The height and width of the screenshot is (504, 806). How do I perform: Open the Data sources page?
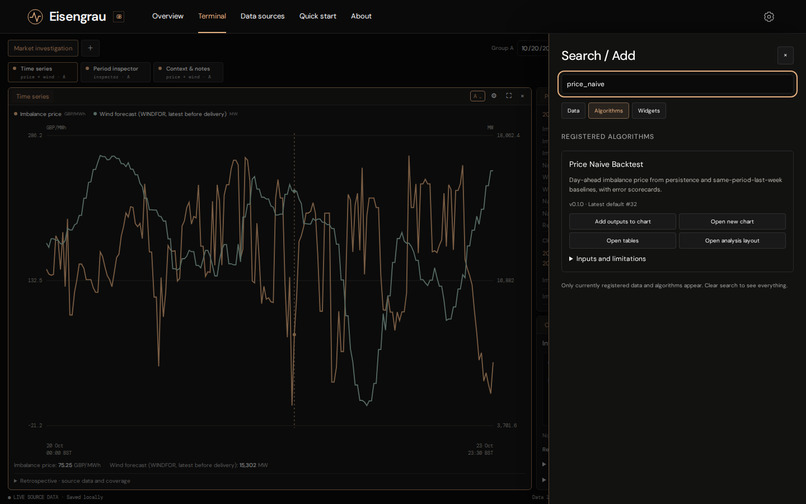click(262, 16)
